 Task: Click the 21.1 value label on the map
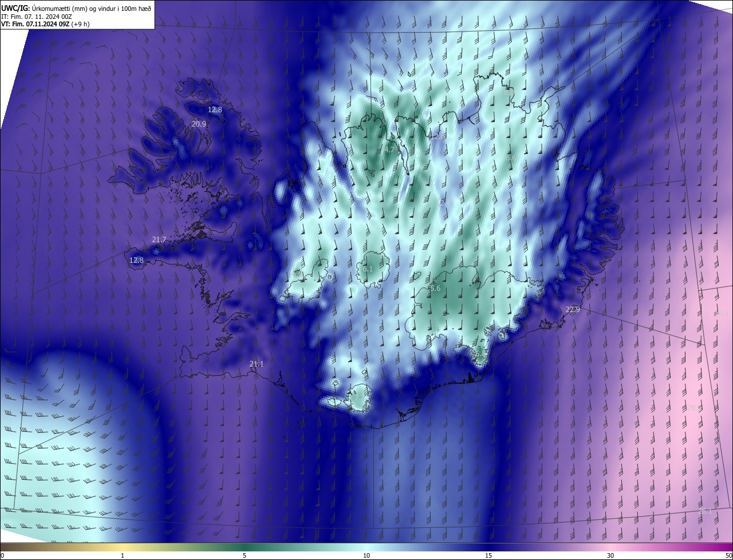(x=257, y=364)
